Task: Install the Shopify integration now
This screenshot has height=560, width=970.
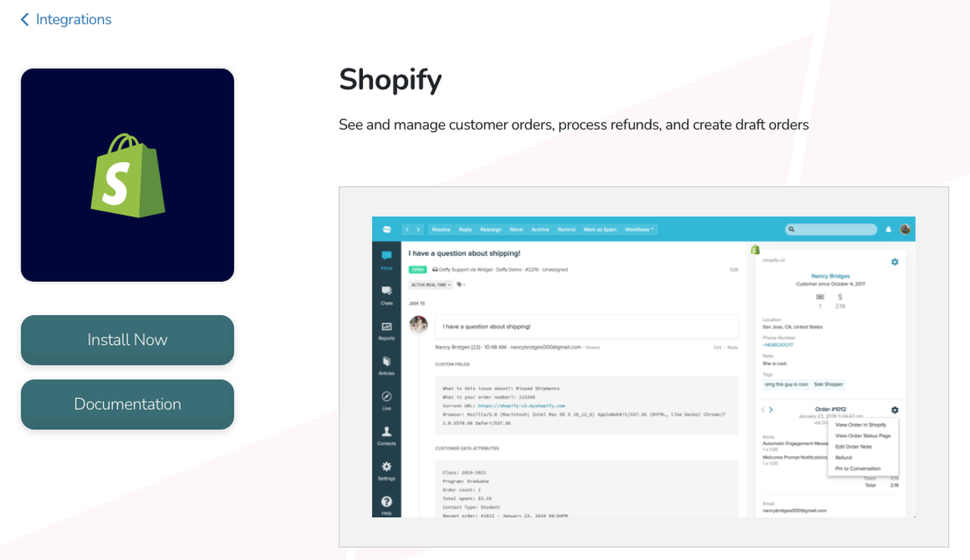Action: coord(127,340)
